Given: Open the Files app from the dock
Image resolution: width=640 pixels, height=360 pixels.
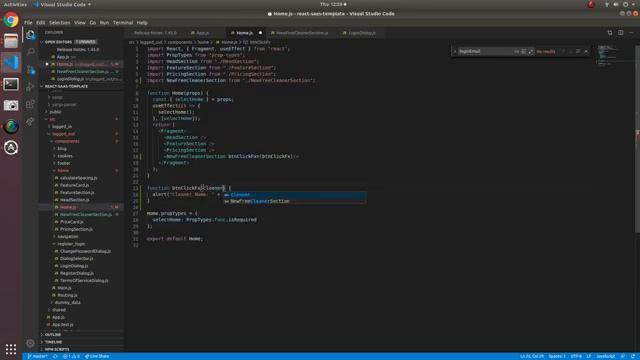Looking at the screenshot, I should click(x=11, y=41).
